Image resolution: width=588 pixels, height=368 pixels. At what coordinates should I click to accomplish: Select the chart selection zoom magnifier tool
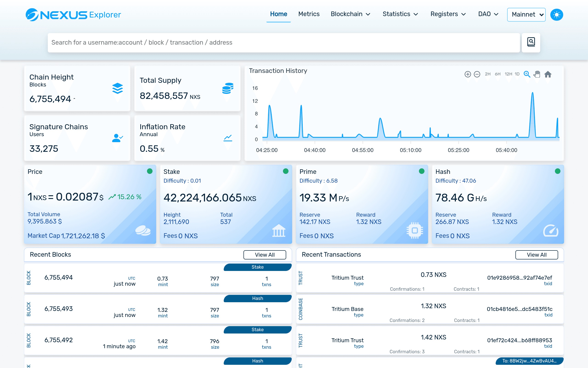527,74
